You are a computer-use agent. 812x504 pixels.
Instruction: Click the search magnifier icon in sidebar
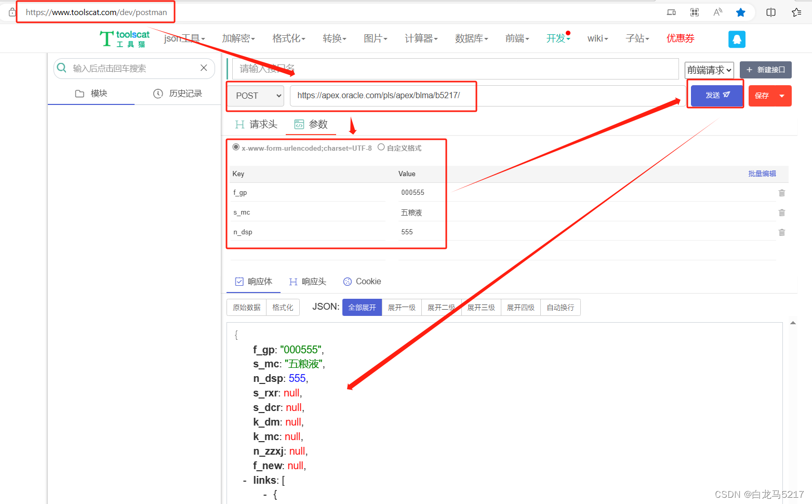[x=62, y=68]
